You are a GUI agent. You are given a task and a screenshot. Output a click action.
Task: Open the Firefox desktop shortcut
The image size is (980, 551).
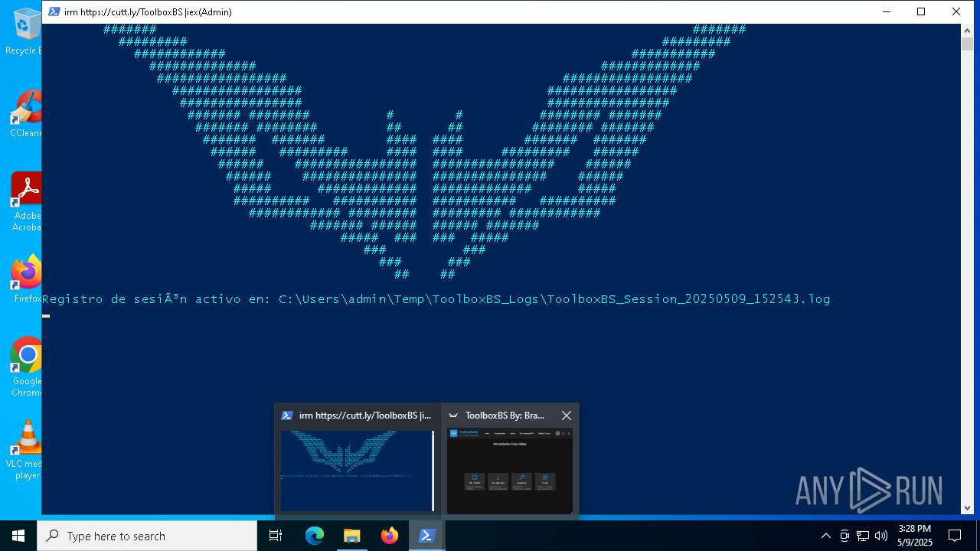(x=27, y=279)
